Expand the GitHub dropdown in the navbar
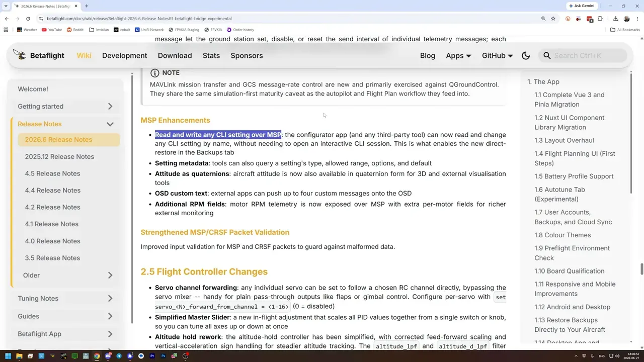 tap(497, 56)
